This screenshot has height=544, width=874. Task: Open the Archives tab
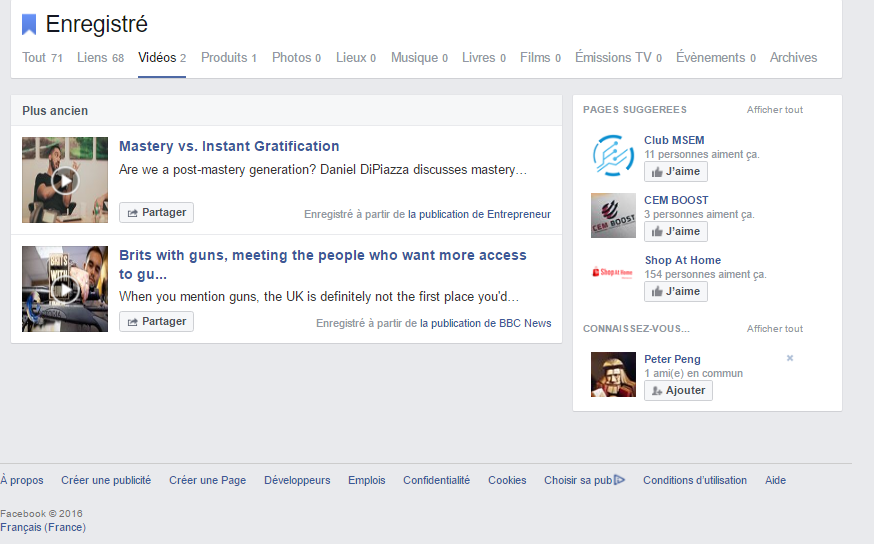tap(793, 58)
